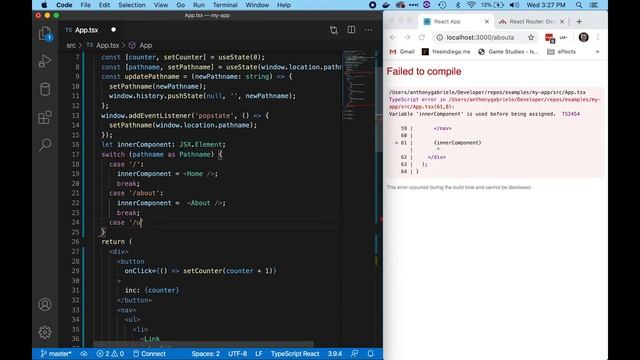Click the TS2454 error code text
This screenshot has width=640, height=360.
tap(571, 114)
